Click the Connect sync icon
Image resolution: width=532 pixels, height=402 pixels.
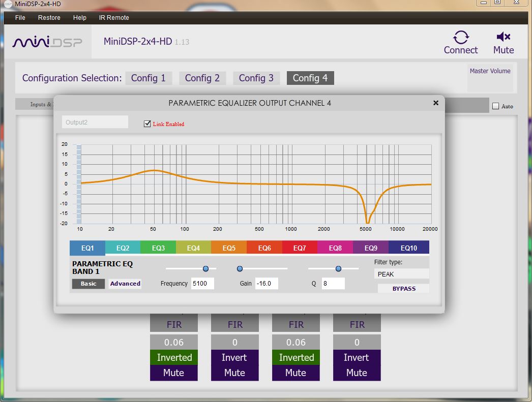click(x=461, y=37)
